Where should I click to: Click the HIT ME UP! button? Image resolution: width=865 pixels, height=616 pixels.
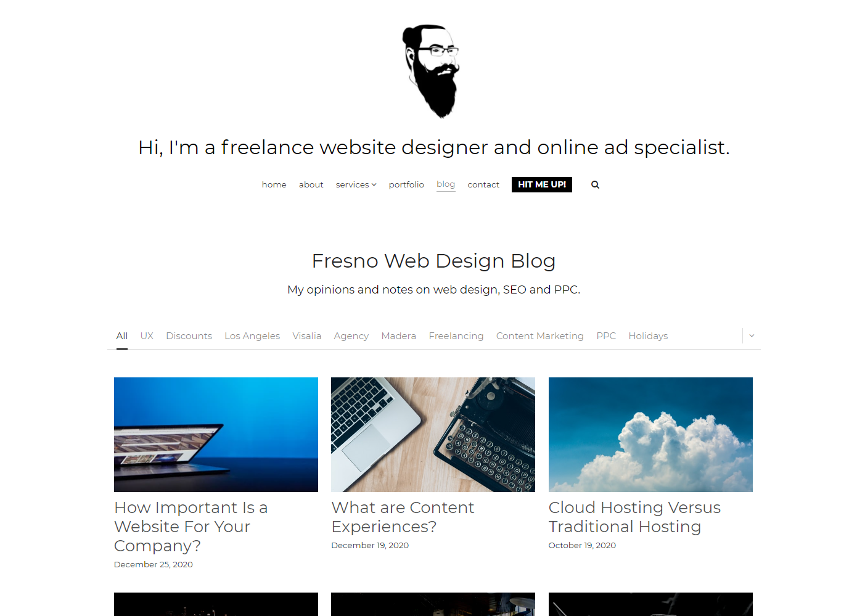[x=542, y=184]
